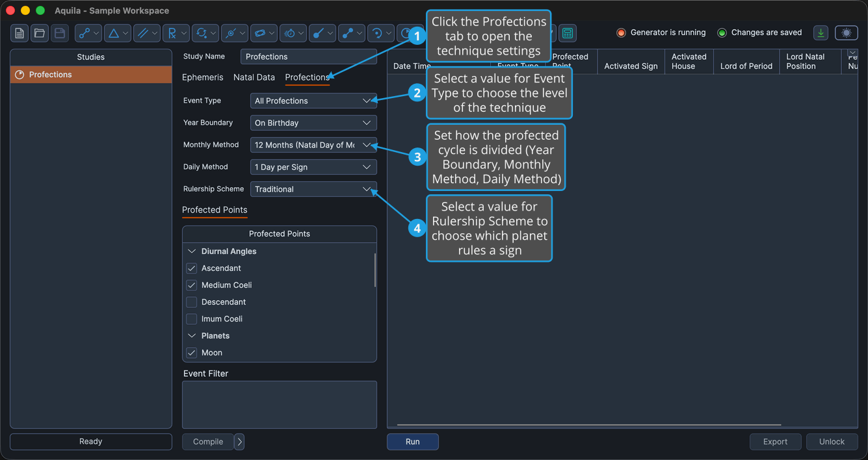
Task: Click the Compile button
Action: coord(208,442)
